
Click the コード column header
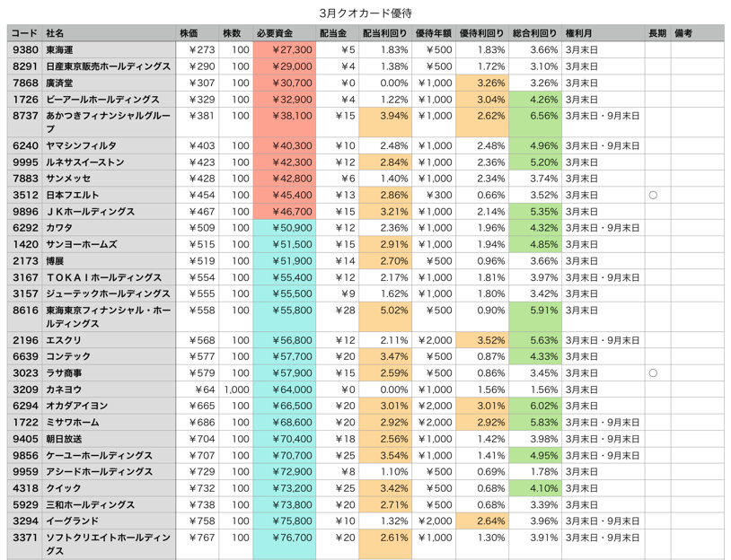[25, 33]
